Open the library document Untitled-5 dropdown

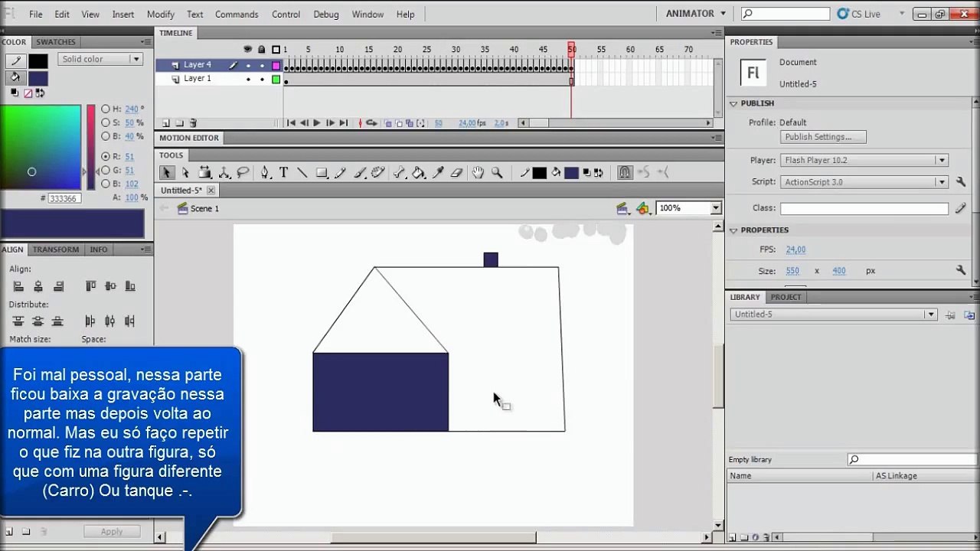tap(833, 315)
